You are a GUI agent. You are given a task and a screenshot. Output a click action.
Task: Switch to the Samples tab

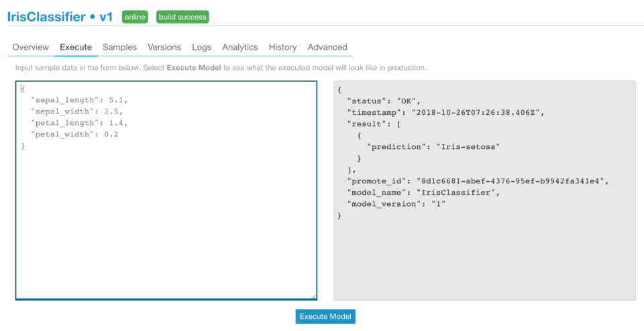point(119,47)
